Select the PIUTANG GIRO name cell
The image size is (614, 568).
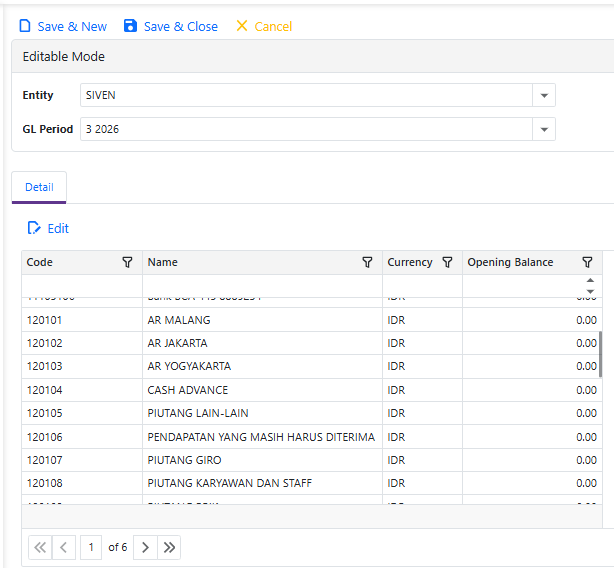(x=262, y=460)
